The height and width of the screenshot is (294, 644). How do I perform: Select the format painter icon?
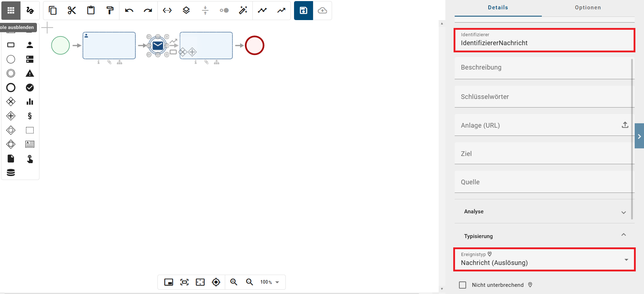(110, 10)
